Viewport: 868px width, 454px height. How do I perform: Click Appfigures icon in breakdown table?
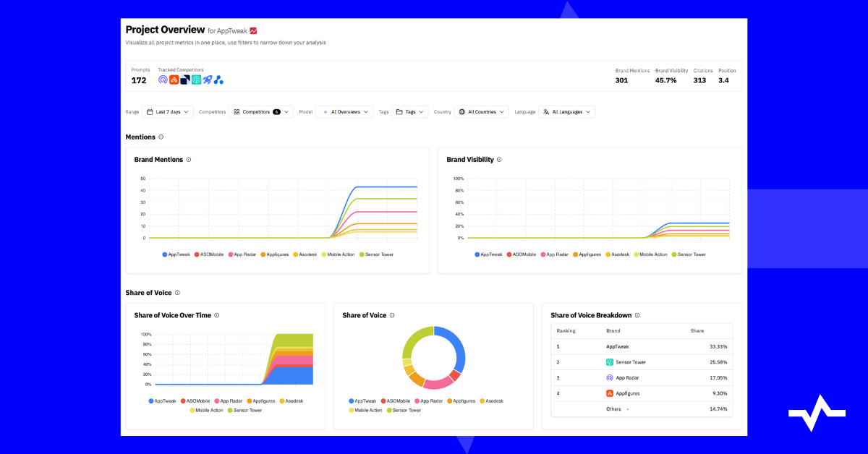610,393
